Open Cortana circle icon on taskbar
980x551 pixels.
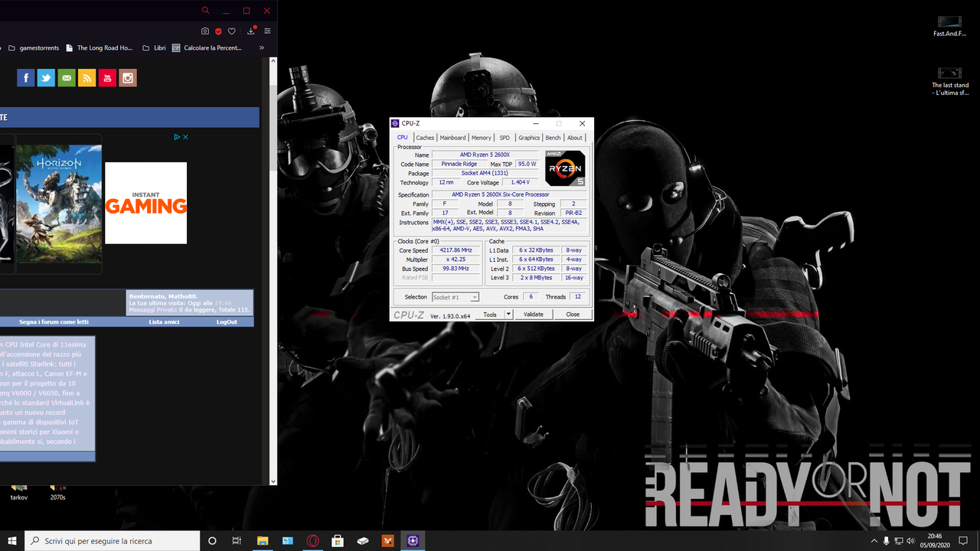click(x=213, y=541)
